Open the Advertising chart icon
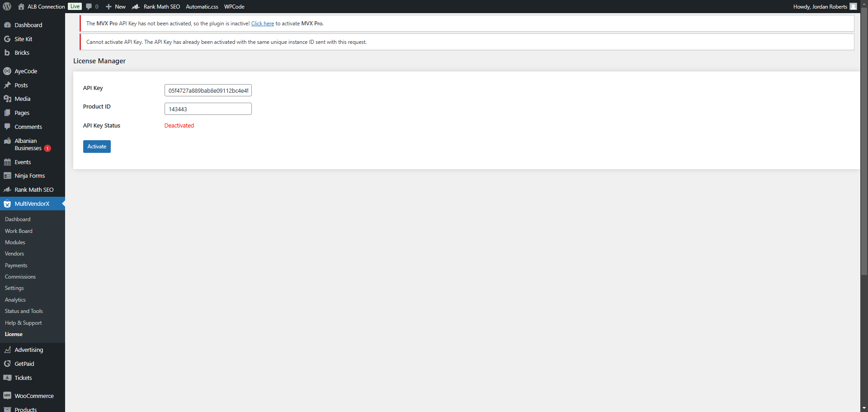 (7, 350)
